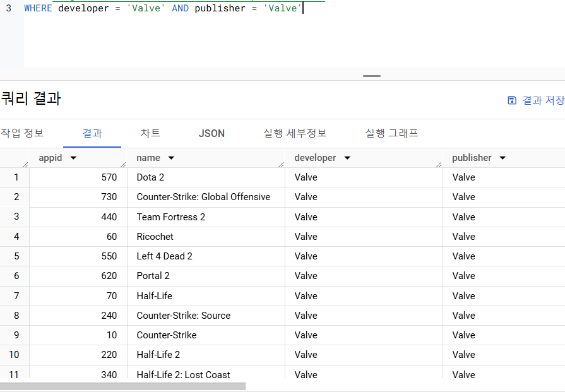Open the publisher column dropdown arrow
The height and width of the screenshot is (392, 565).
(x=503, y=158)
